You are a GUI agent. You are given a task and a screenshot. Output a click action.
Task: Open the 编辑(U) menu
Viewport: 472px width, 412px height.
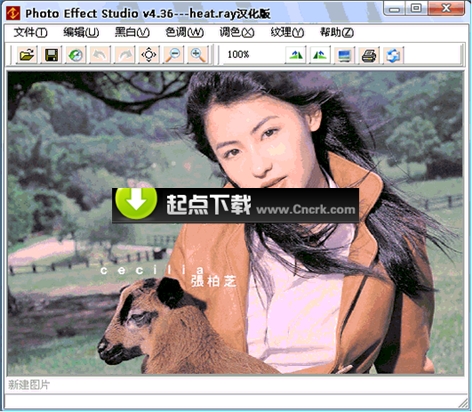[81, 32]
